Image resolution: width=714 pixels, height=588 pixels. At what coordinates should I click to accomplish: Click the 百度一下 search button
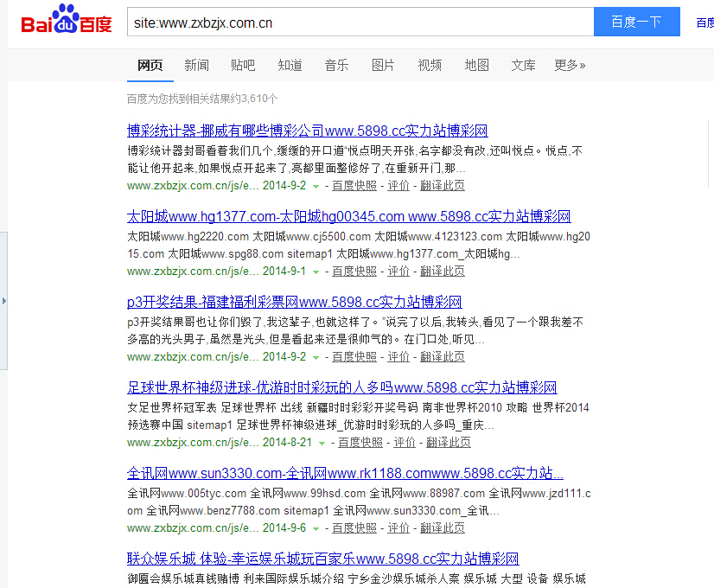pyautogui.click(x=636, y=22)
